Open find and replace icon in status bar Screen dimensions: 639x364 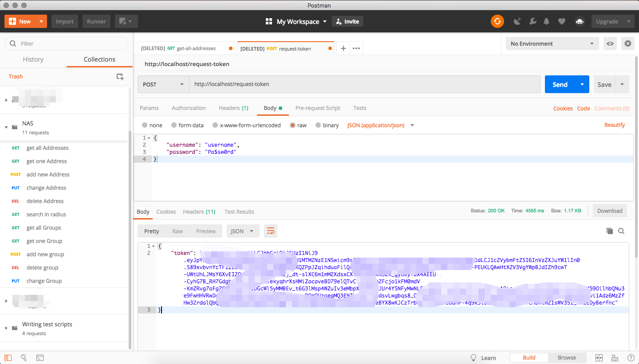(x=24, y=357)
